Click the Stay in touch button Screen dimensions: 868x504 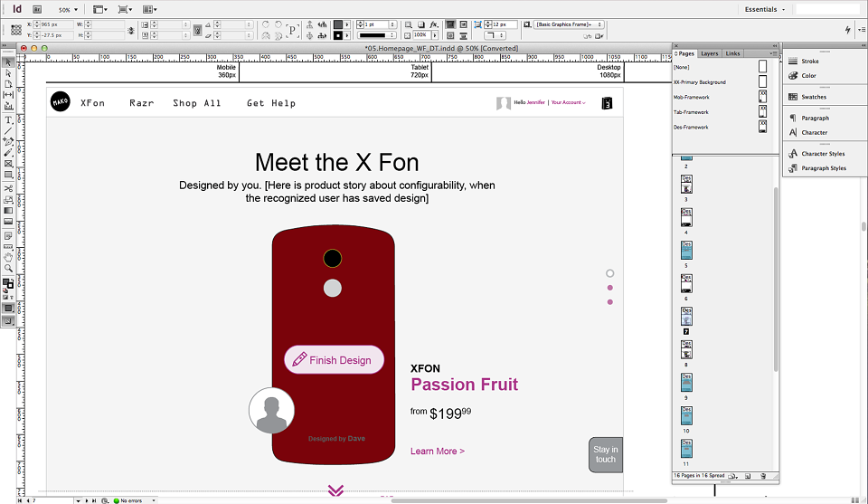pos(606,455)
